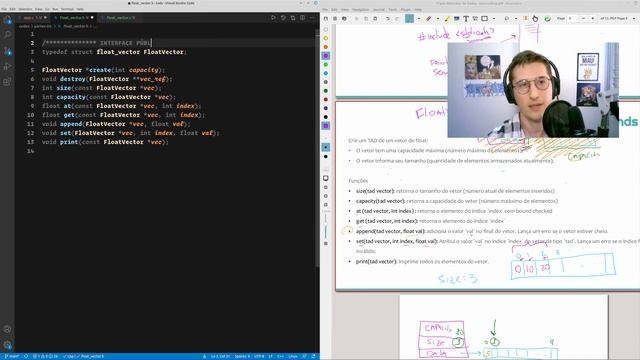Viewport: 640px width, 360px height.
Task: Click the float_vector.h breadcrumb item
Action: click(76, 26)
